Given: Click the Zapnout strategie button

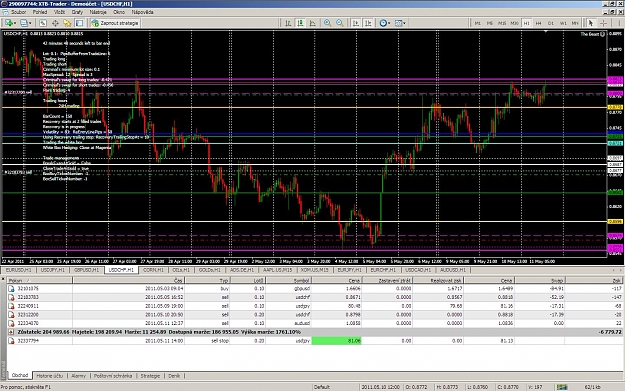Looking at the screenshot, I should [115, 23].
